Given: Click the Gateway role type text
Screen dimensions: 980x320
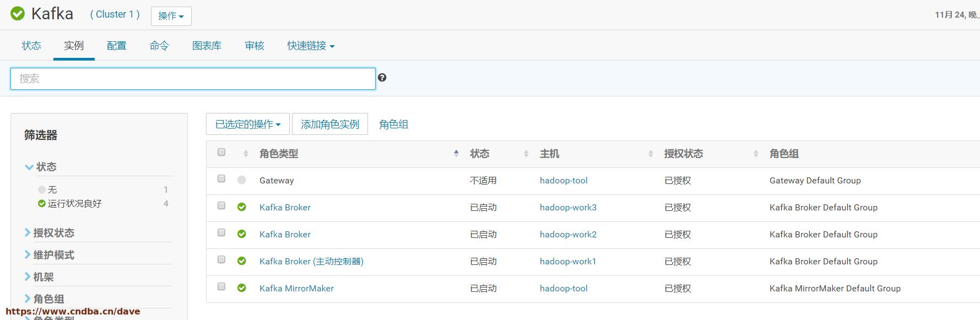Looking at the screenshot, I should click(277, 181).
